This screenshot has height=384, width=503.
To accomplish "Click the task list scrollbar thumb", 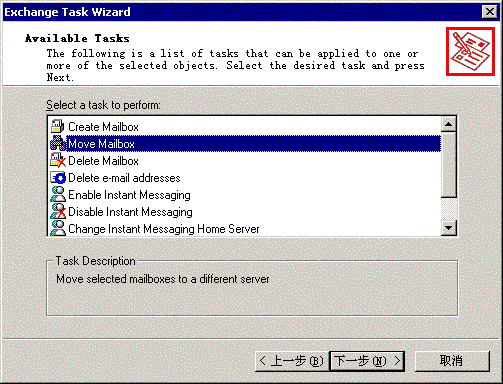I will 449,165.
